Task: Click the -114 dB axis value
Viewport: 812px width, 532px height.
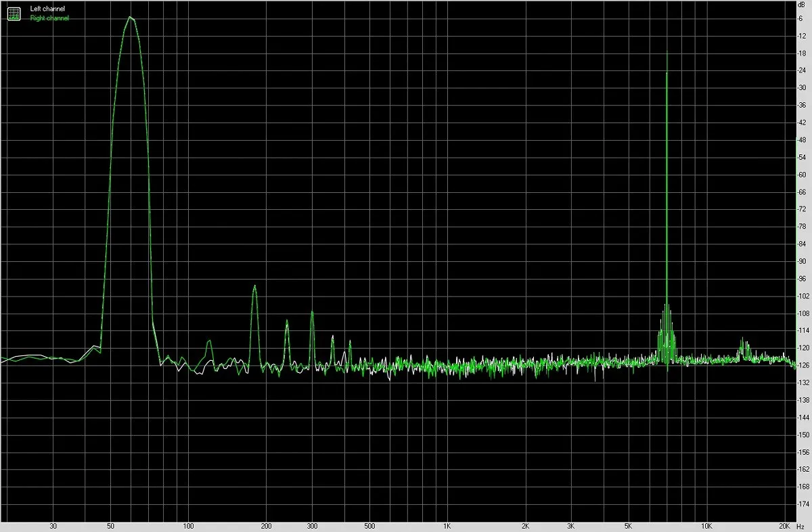Action: point(804,331)
